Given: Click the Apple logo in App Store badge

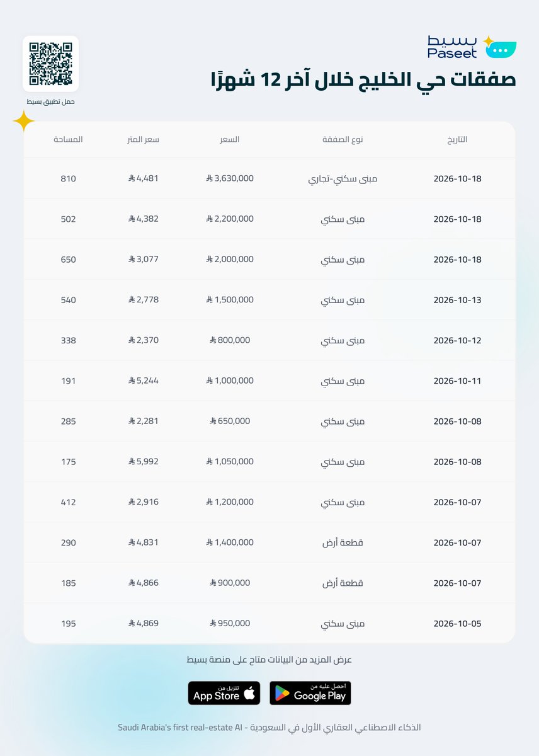Looking at the screenshot, I should 249,694.
